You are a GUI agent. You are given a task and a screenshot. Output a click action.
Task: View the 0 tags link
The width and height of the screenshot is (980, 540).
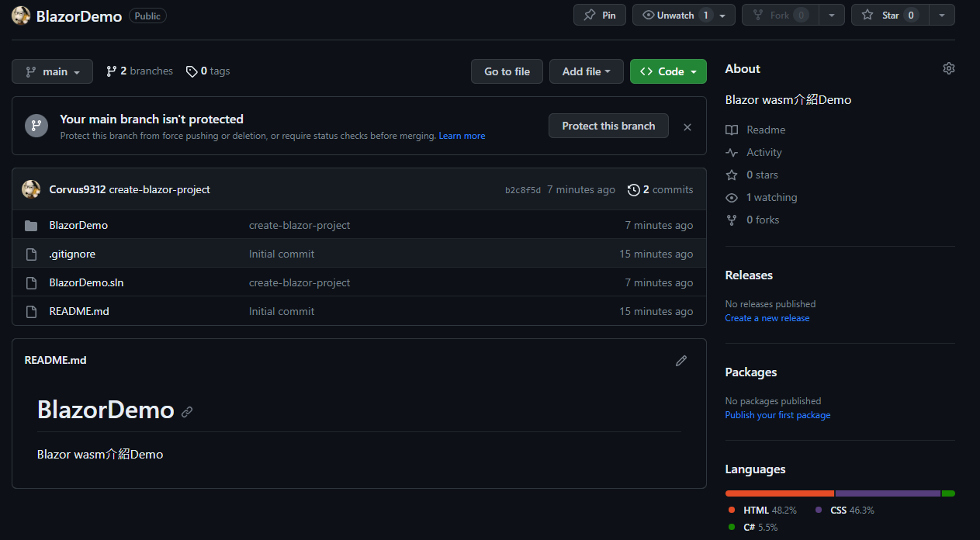point(208,71)
